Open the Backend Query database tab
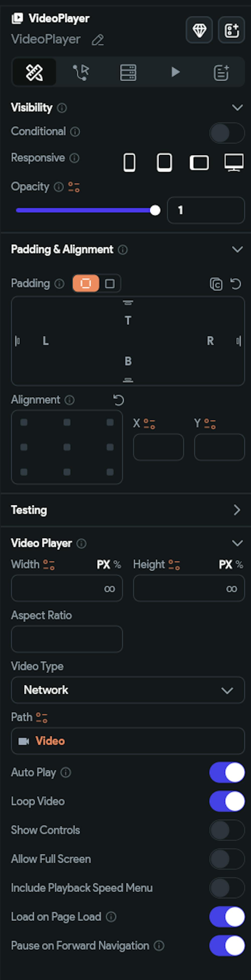The width and height of the screenshot is (251, 980). (128, 72)
